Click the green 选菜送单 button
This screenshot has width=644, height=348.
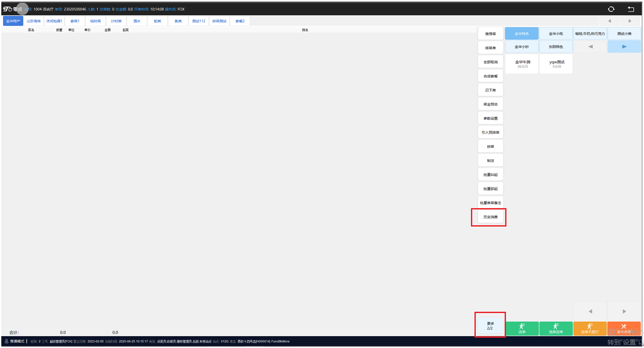pyautogui.click(x=556, y=329)
